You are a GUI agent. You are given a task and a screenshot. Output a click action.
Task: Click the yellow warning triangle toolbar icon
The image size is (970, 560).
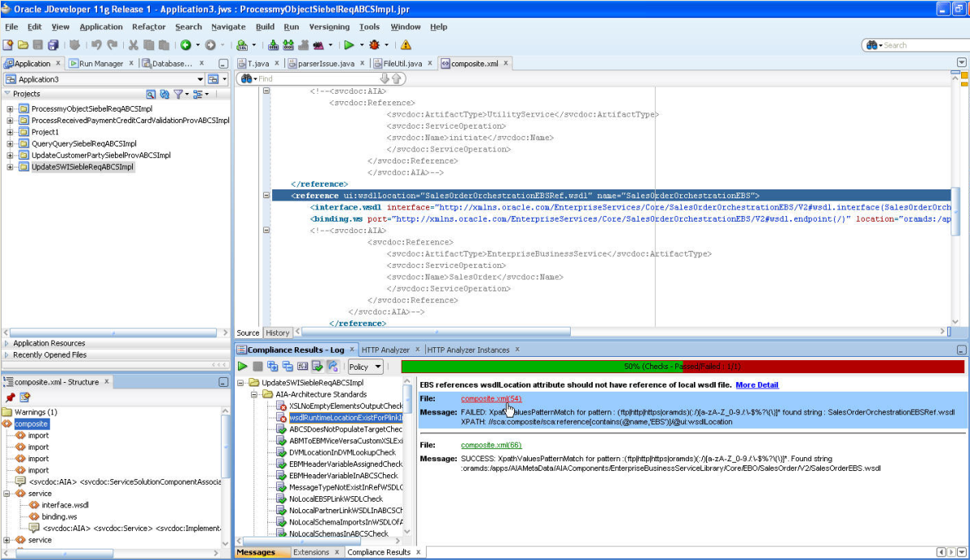pyautogui.click(x=406, y=45)
